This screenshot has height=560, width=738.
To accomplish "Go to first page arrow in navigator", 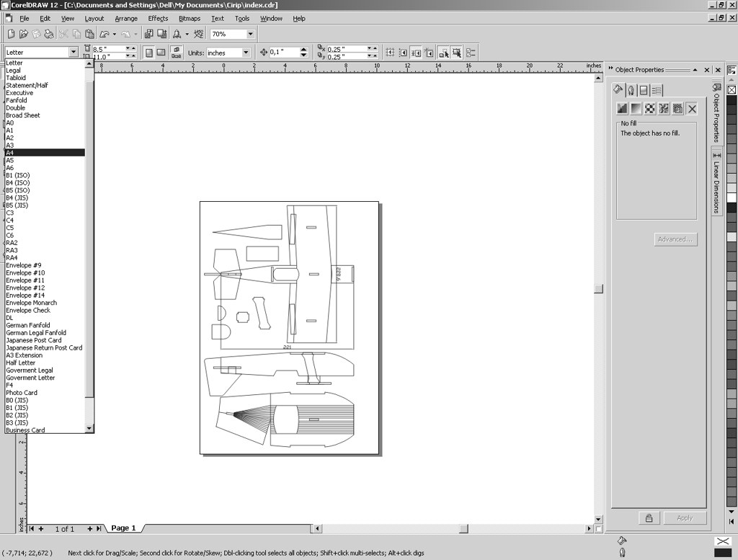I will (32, 529).
